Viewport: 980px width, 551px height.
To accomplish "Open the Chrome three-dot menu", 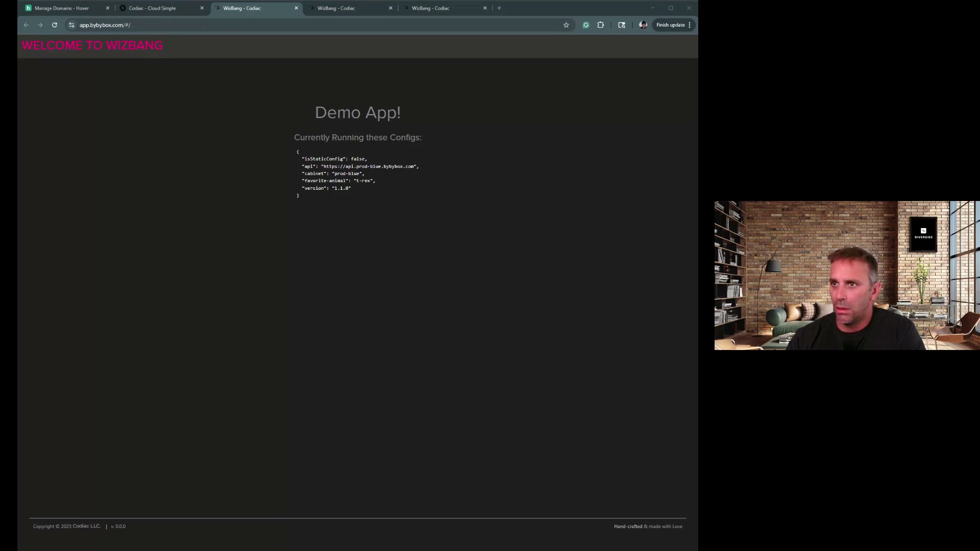I will click(690, 25).
